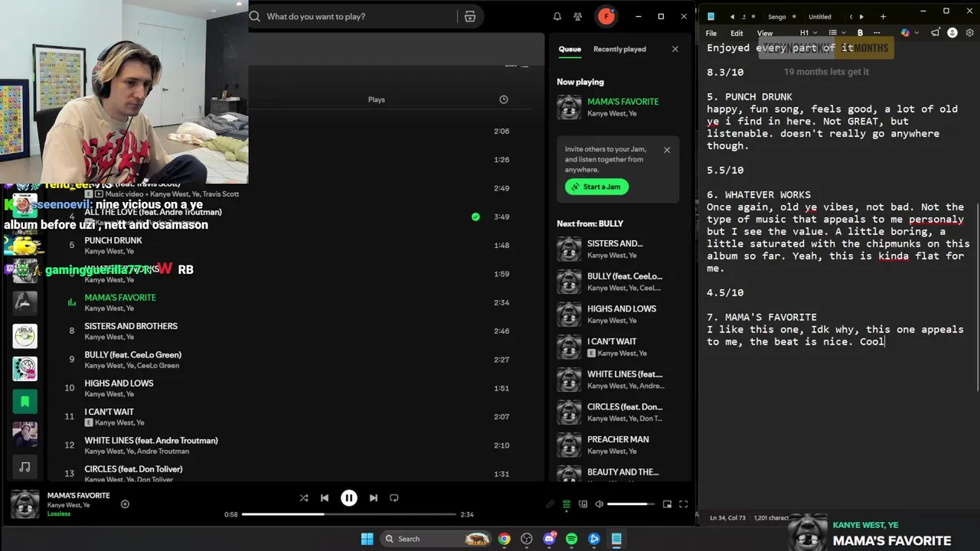
Task: Seek within the song progress bar
Action: [x=349, y=514]
